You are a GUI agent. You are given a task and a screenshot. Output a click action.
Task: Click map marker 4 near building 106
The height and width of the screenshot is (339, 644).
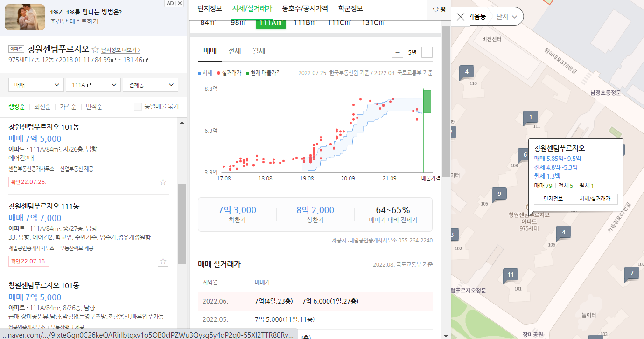click(564, 232)
